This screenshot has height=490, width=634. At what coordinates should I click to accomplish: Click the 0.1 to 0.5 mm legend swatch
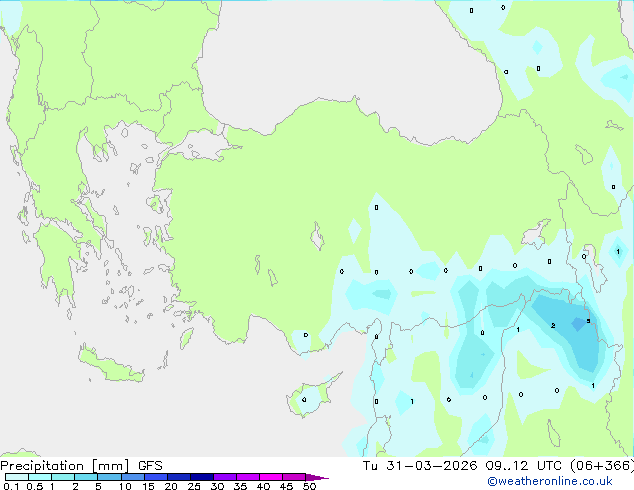click(17, 477)
